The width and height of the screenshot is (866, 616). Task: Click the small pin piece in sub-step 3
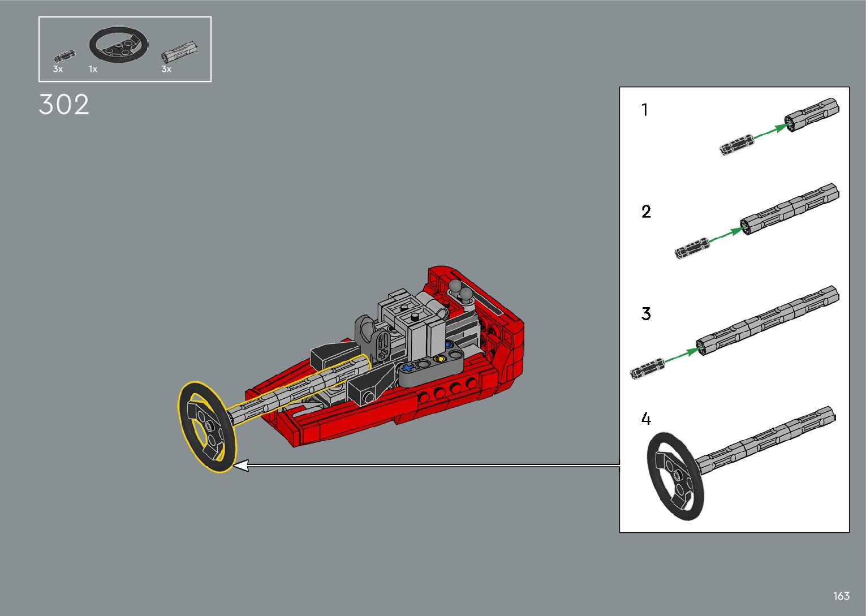648,368
